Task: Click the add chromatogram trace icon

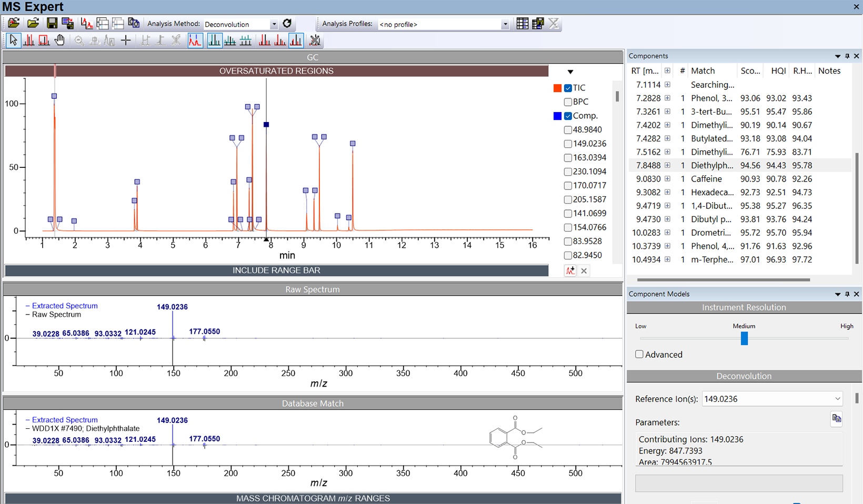Action: pos(570,271)
